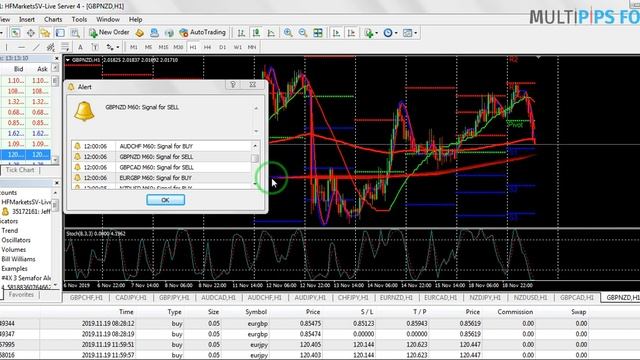Click the bell icon on AUDCHF alert row
Image resolution: width=640 pixels, height=360 pixels.
pyautogui.click(x=77, y=146)
